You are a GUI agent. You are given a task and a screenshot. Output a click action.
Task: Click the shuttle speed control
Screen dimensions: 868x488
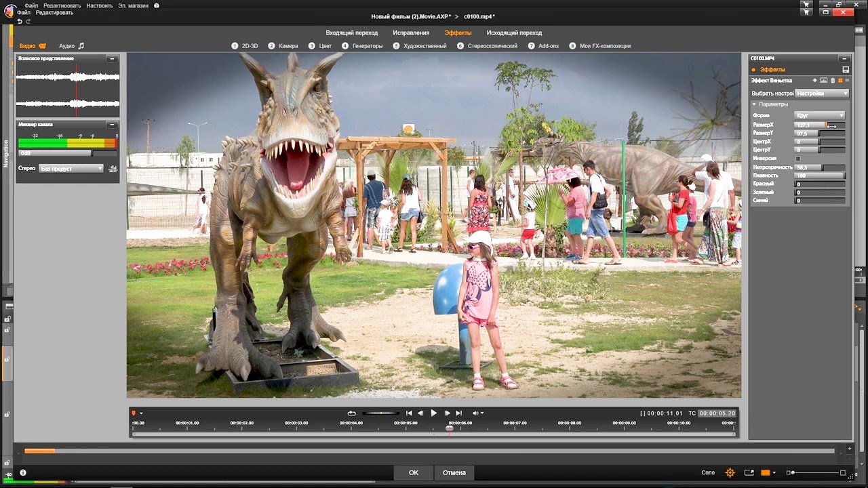click(x=380, y=413)
